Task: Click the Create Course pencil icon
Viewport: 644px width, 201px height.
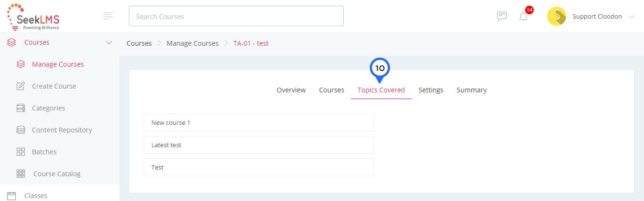Action: click(x=21, y=86)
